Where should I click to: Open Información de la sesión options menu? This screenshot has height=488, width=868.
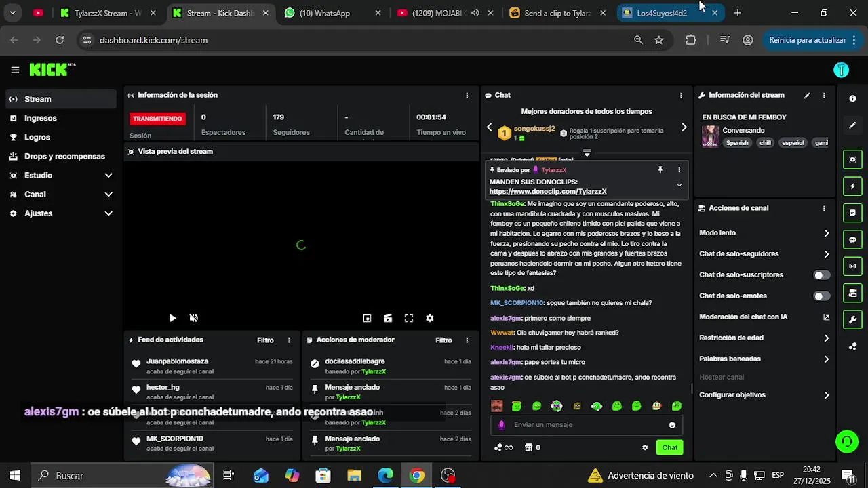[467, 96]
